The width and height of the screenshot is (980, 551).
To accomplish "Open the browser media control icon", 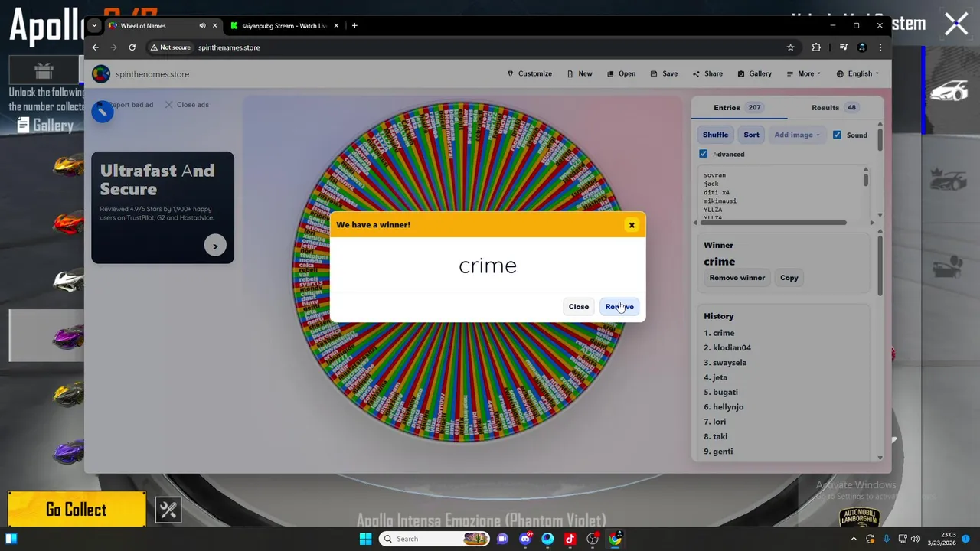I will [843, 47].
